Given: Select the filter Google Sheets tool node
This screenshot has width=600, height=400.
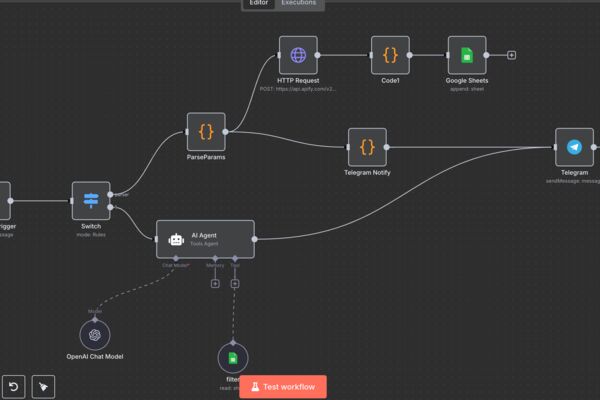Looking at the screenshot, I should pyautogui.click(x=233, y=358).
